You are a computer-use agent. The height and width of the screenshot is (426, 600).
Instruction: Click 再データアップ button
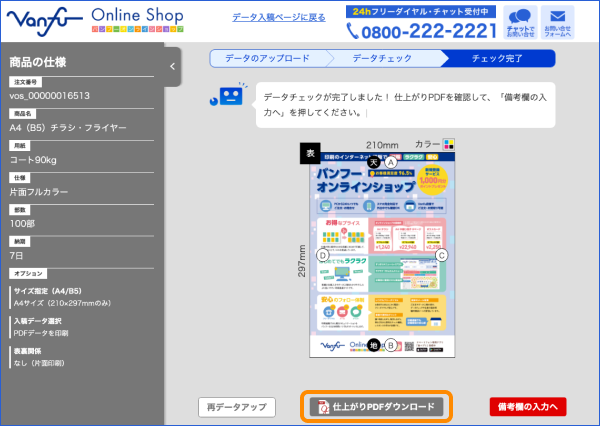pos(237,407)
